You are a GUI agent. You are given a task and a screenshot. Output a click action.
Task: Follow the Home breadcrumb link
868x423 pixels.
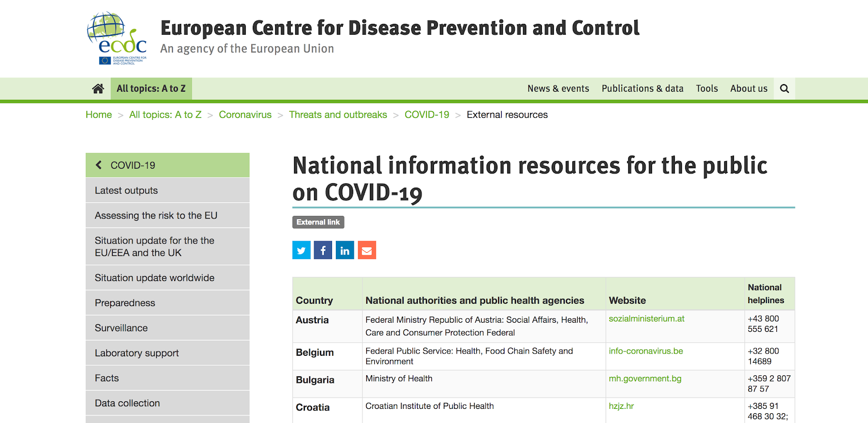(x=99, y=114)
